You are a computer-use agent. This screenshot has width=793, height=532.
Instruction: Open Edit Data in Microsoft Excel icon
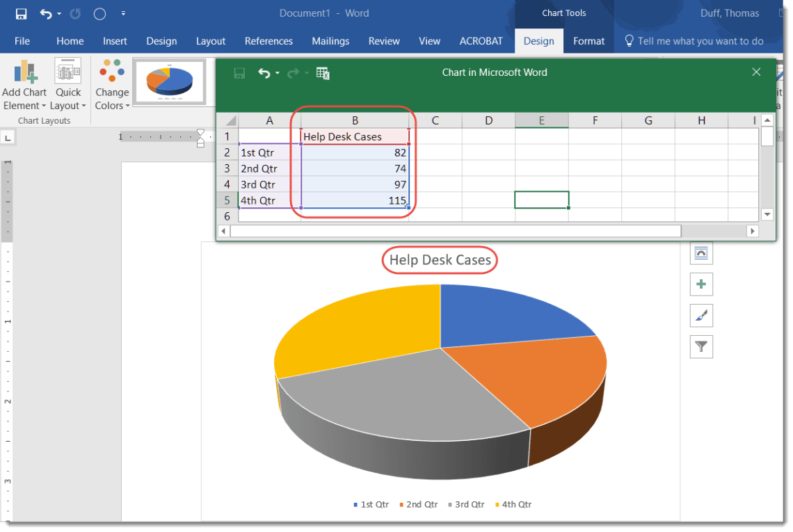323,73
